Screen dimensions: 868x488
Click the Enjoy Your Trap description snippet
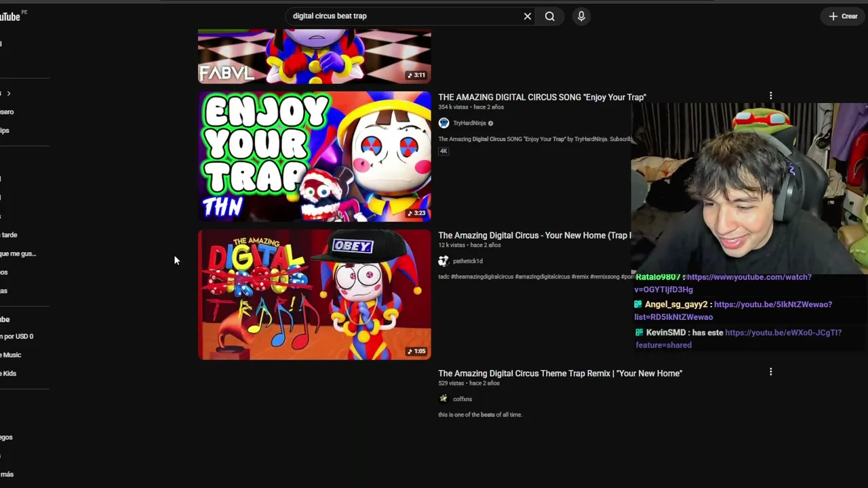[x=535, y=139]
